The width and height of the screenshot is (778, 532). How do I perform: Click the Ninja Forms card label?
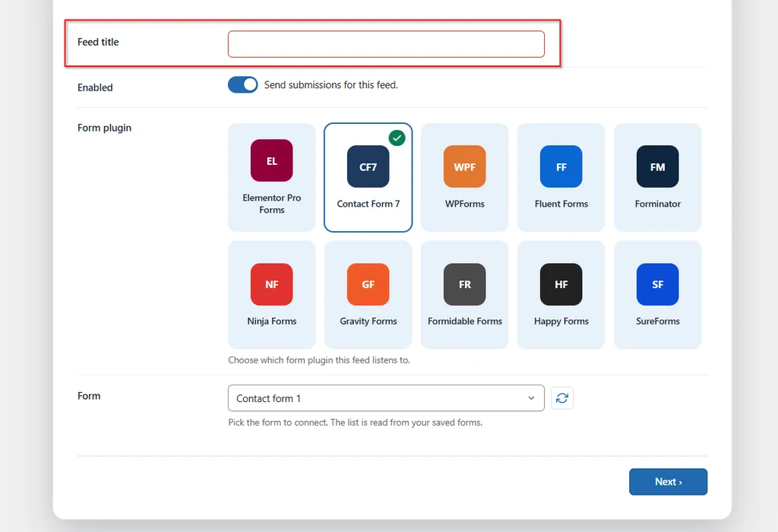pyautogui.click(x=271, y=321)
